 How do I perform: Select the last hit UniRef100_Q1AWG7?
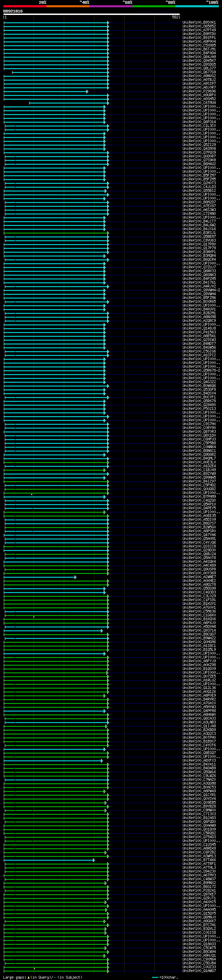coord(199,971)
